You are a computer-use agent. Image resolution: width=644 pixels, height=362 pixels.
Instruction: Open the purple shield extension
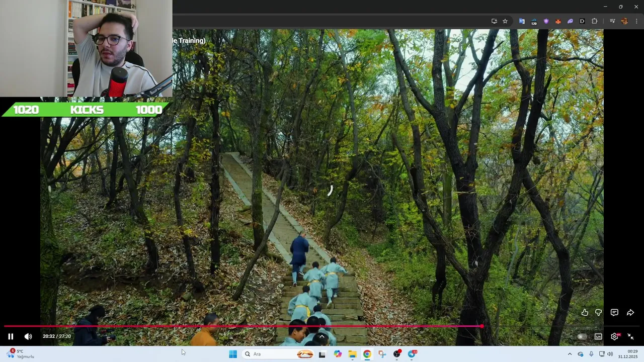click(546, 21)
